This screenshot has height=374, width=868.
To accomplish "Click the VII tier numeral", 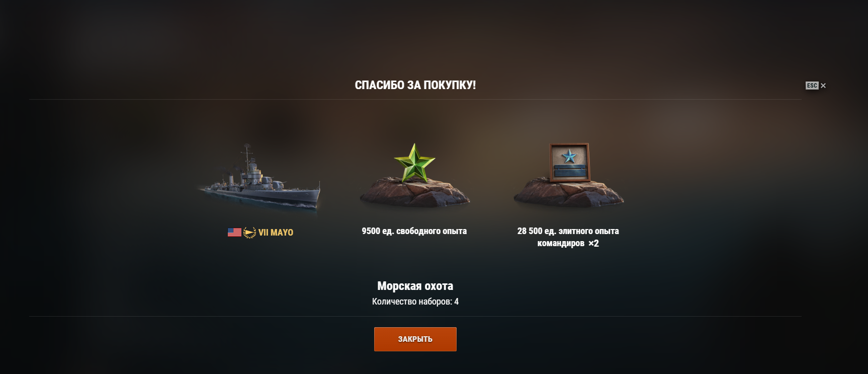I will (264, 233).
